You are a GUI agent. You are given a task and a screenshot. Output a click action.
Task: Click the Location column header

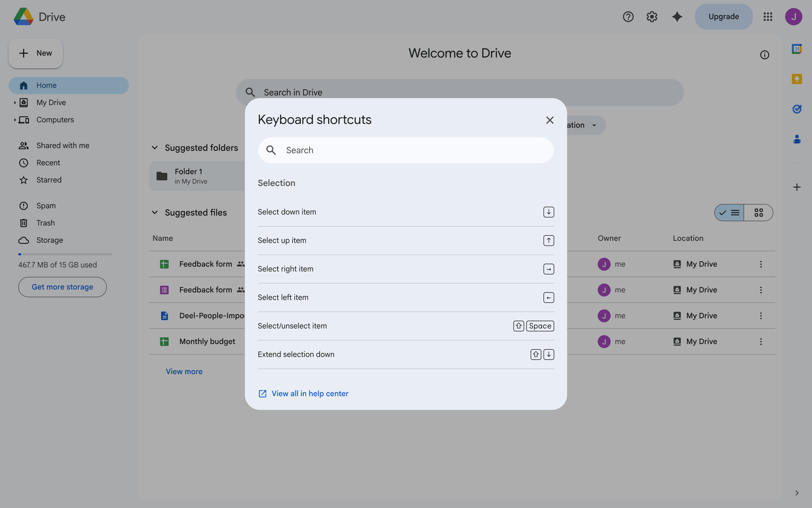[688, 238]
